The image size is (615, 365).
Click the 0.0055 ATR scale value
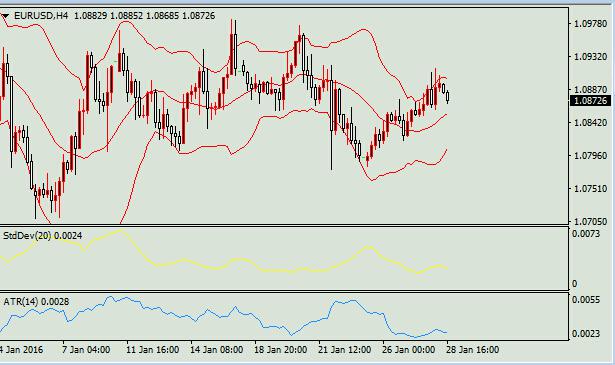click(586, 300)
